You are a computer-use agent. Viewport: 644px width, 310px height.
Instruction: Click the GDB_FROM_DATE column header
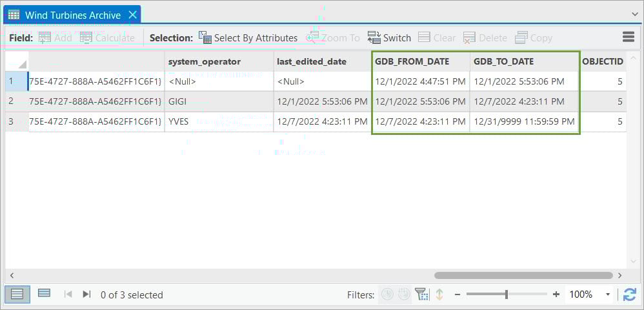click(x=421, y=61)
